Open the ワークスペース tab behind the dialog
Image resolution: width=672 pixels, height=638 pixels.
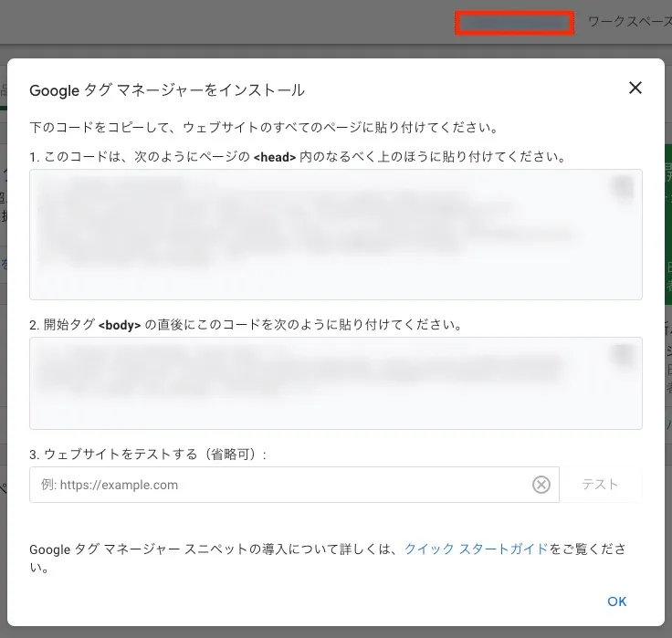[x=630, y=21]
